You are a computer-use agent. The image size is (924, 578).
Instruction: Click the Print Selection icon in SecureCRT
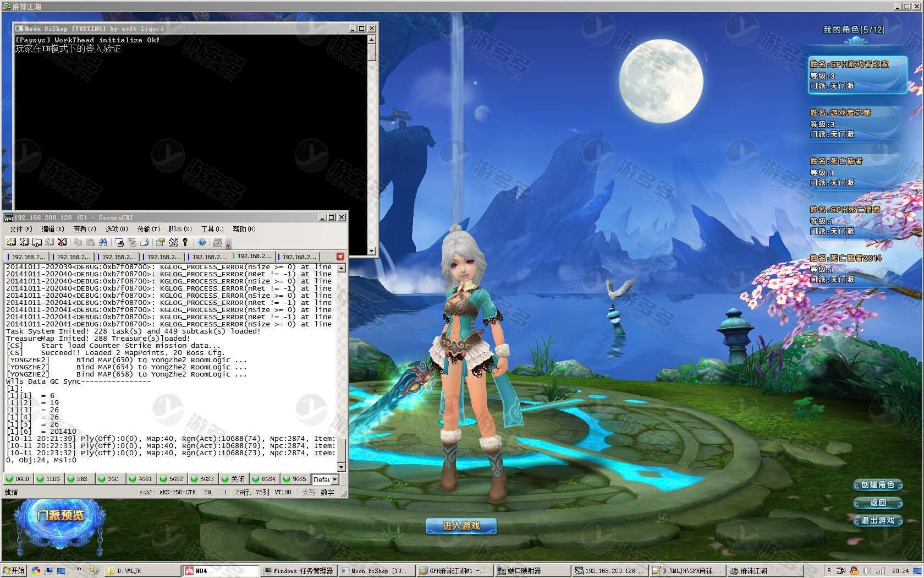tap(131, 242)
